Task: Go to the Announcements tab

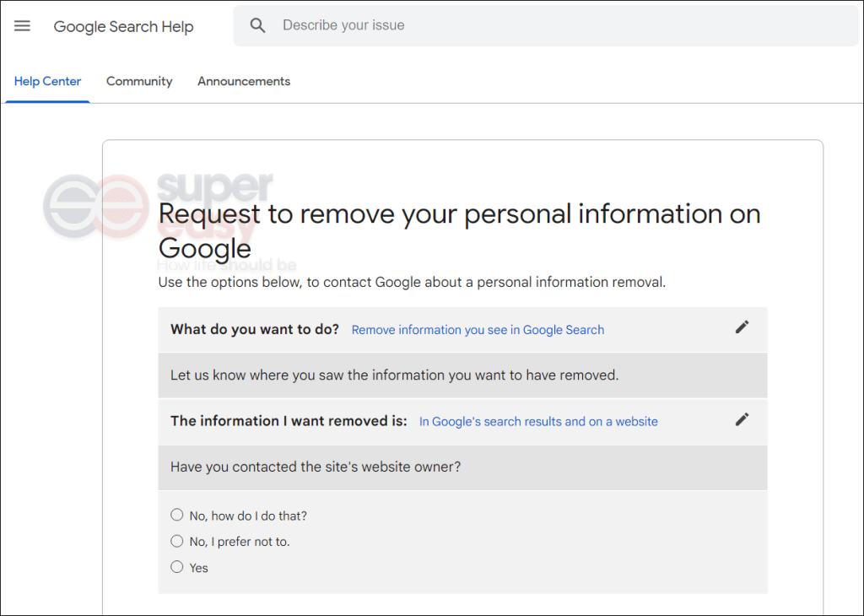Action: [x=244, y=82]
